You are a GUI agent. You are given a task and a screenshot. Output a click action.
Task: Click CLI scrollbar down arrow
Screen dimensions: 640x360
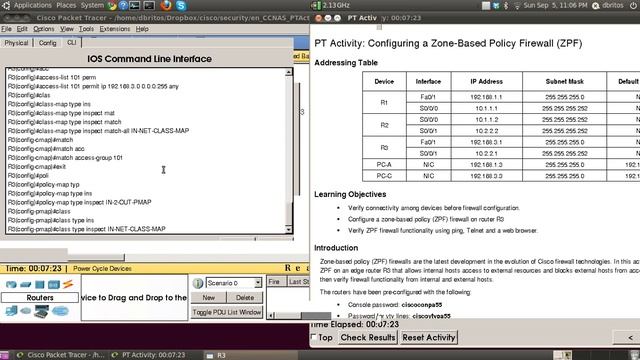(x=289, y=229)
